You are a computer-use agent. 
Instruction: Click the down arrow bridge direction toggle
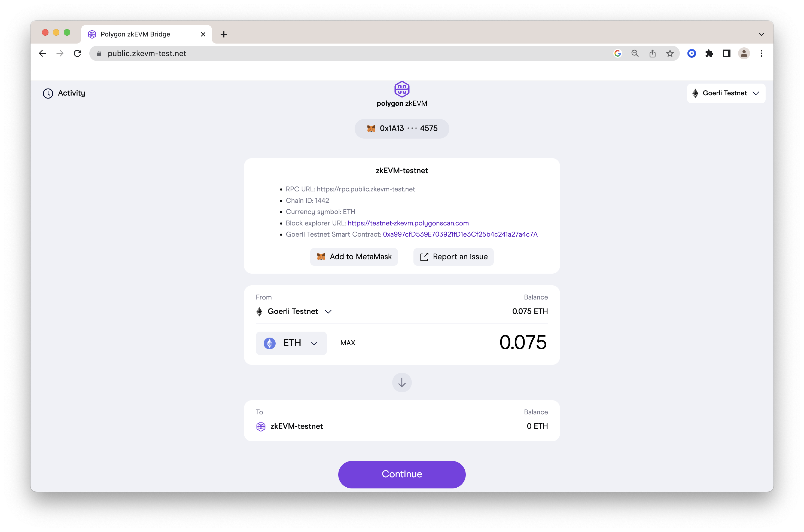[x=402, y=382]
